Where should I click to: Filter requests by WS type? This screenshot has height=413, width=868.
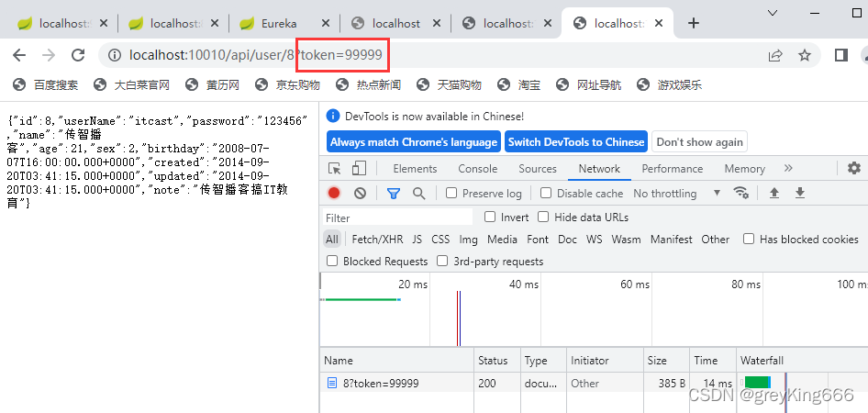(x=594, y=240)
